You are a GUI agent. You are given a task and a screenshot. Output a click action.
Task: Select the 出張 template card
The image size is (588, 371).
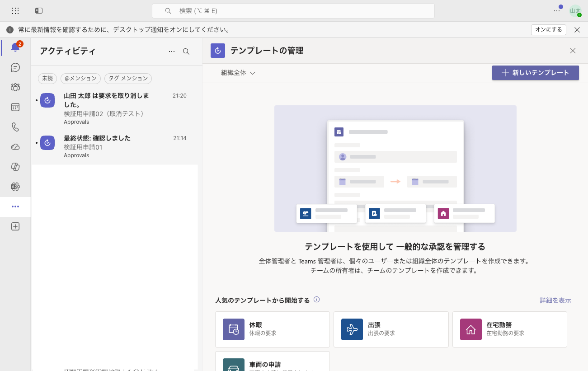point(391,329)
